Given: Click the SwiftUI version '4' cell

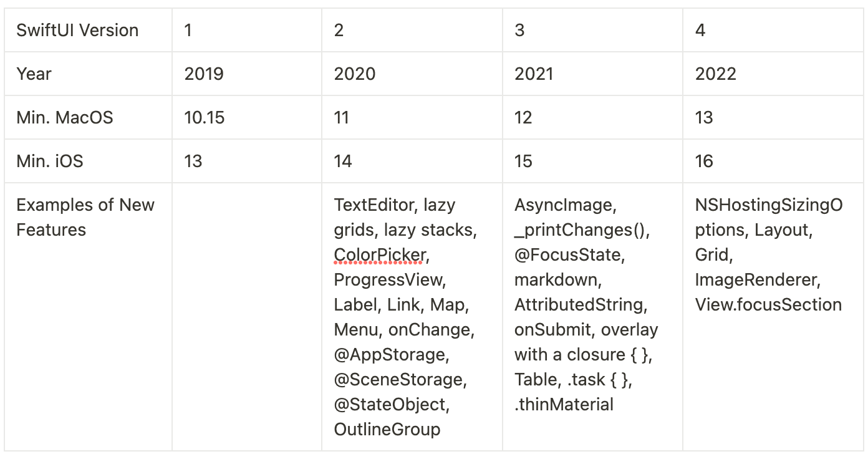Looking at the screenshot, I should (x=700, y=31).
